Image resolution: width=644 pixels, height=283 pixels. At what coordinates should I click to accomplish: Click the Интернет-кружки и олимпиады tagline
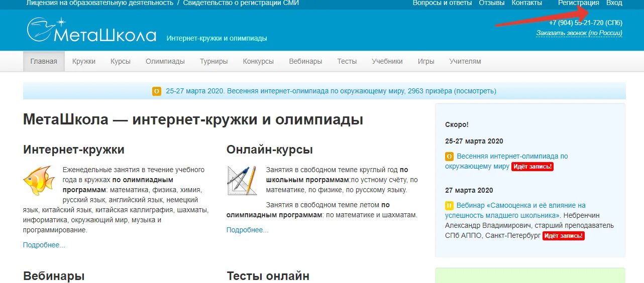(x=217, y=38)
